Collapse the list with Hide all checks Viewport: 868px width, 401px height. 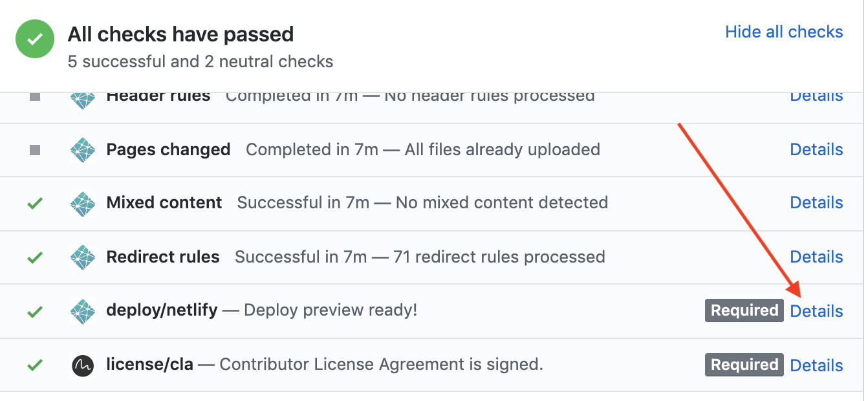point(784,32)
